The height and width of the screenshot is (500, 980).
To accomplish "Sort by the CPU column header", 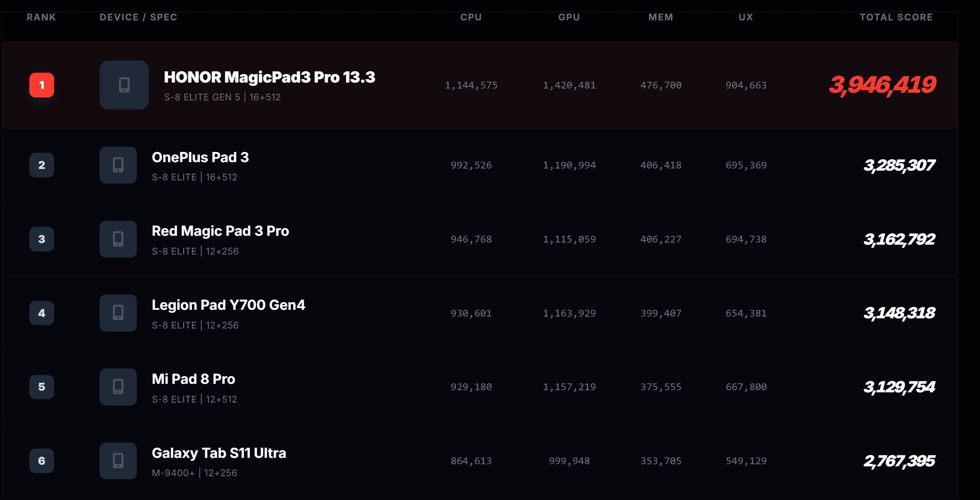I will [471, 17].
